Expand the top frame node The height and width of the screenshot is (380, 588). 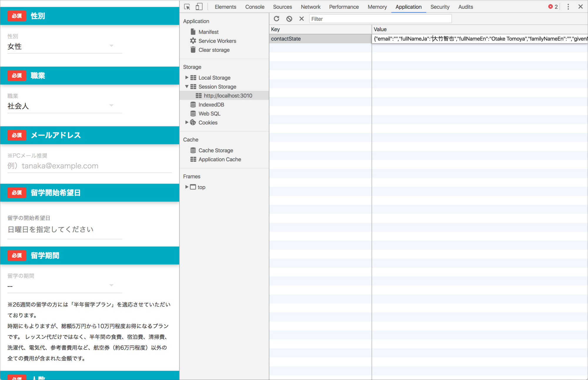[x=187, y=187]
